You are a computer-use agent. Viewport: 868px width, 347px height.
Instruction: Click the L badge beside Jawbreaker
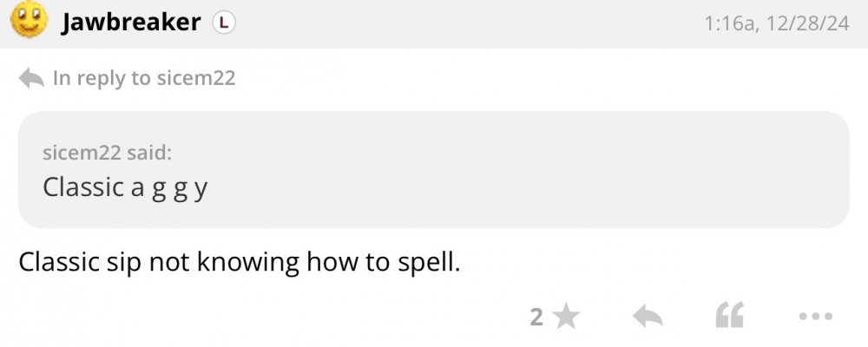(x=224, y=23)
